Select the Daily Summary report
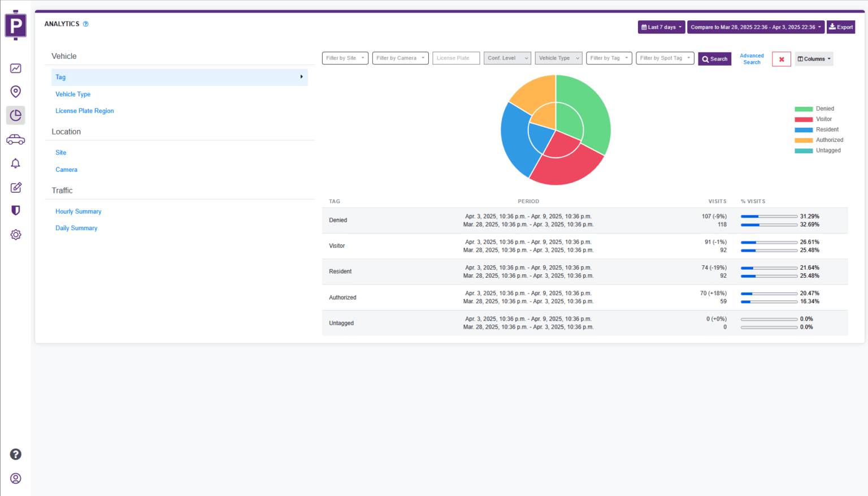Screen dimensions: 868x496 pos(76,228)
